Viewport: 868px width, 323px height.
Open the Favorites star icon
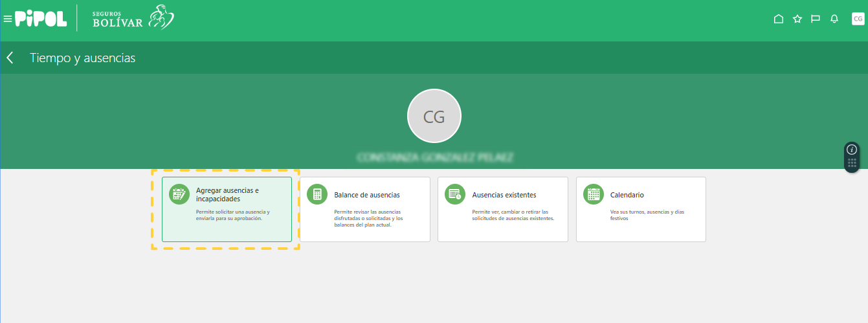797,19
